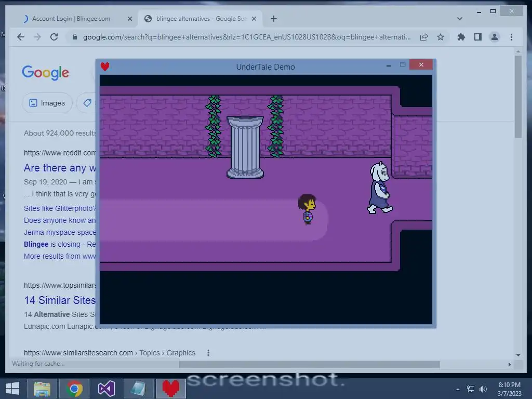This screenshot has width=532, height=399.
Task: Close the Blingee.com Account Login tab
Action: [x=129, y=19]
